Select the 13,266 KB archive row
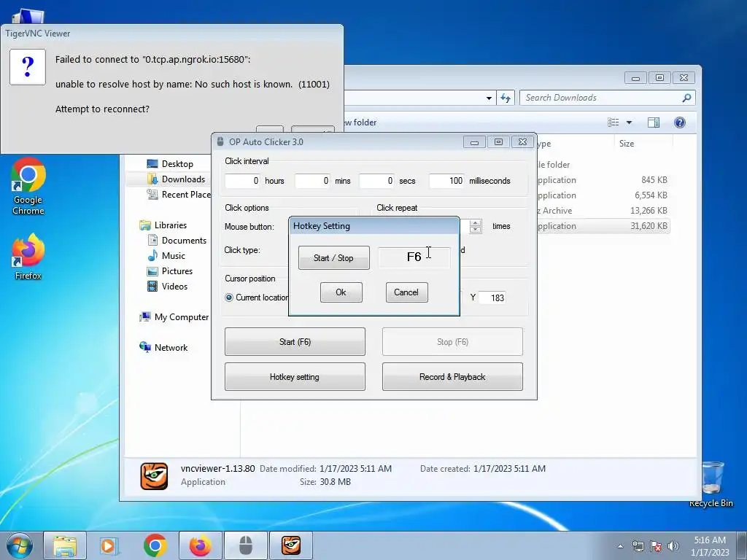747x560 pixels. click(x=603, y=211)
